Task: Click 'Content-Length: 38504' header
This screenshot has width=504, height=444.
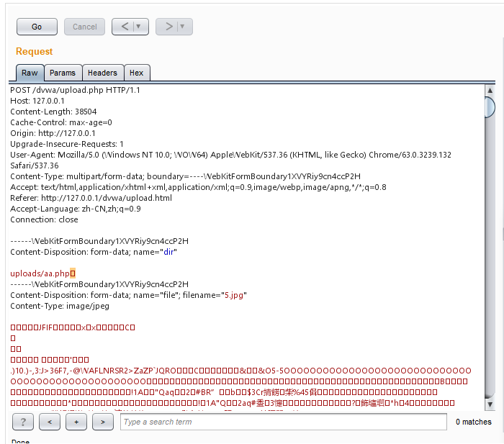Action: click(53, 112)
